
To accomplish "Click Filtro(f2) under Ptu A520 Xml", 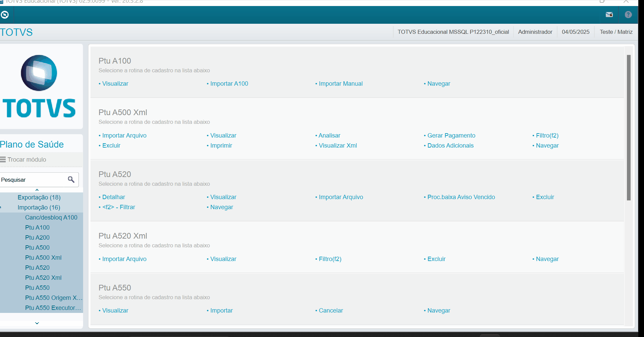I will click(330, 259).
